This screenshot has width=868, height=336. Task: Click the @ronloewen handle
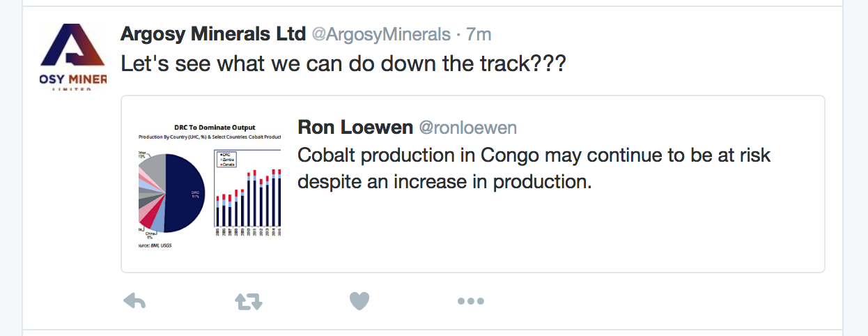[x=467, y=128]
